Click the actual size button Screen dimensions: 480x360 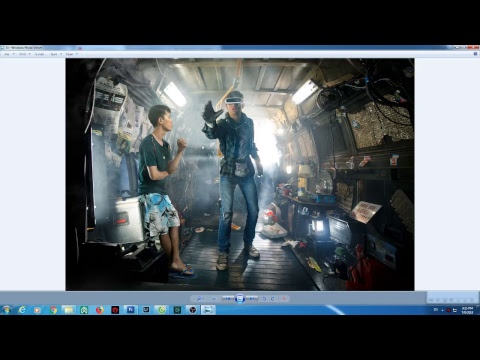(214, 299)
